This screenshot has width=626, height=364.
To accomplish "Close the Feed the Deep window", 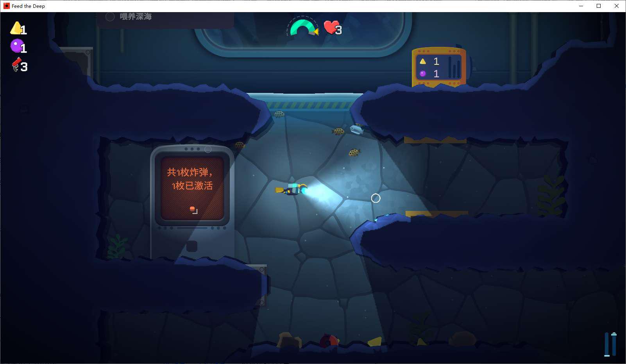I will click(x=617, y=6).
